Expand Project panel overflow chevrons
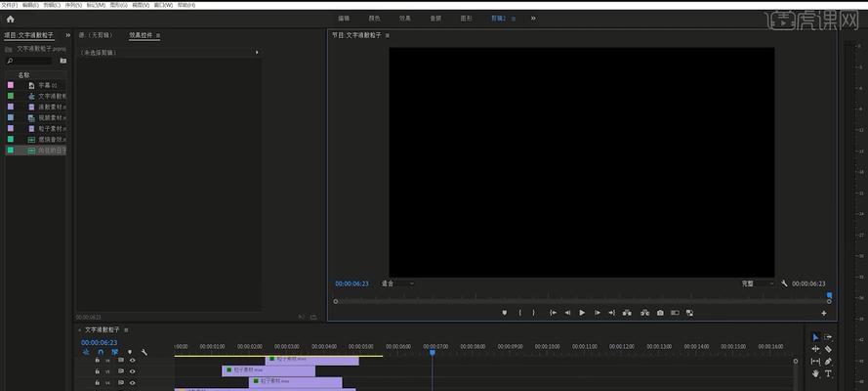Viewport: 868px width, 391px height. 68,35
